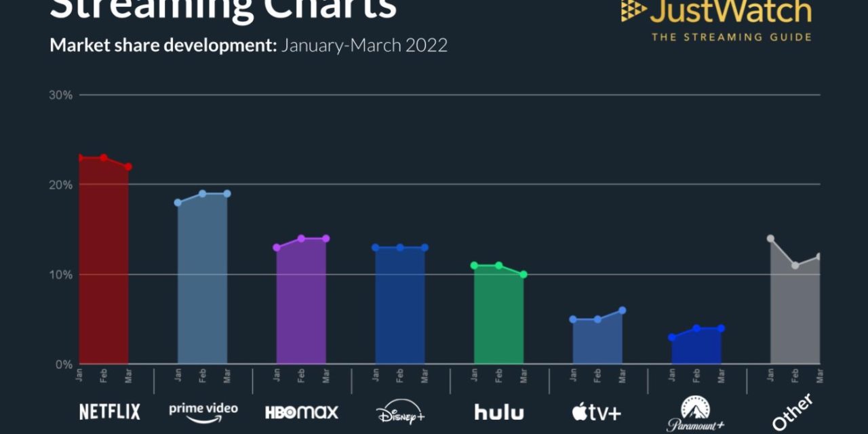Viewport: 868px width, 434px height.
Task: Click the green Hulu area bar
Action: [x=498, y=319]
